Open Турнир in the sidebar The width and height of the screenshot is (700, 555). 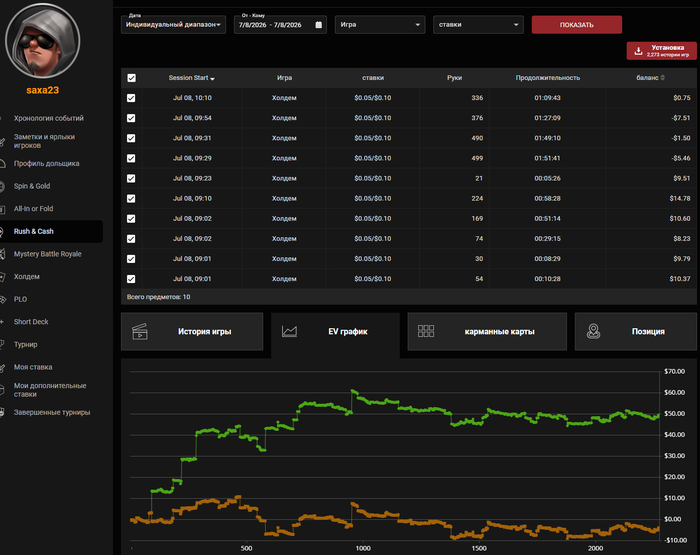click(25, 344)
